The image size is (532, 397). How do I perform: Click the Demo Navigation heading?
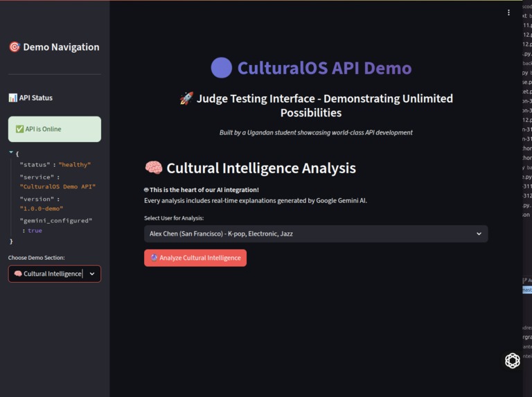coord(61,47)
